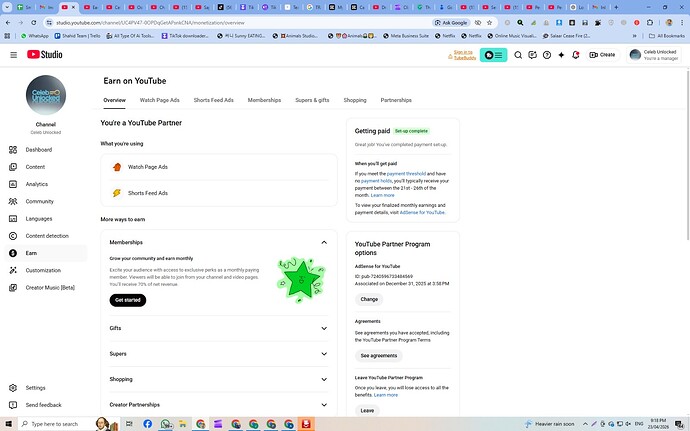The height and width of the screenshot is (431, 690).
Task: Click Learn more under Leave YouTube Partner Program
Action: pyautogui.click(x=385, y=395)
